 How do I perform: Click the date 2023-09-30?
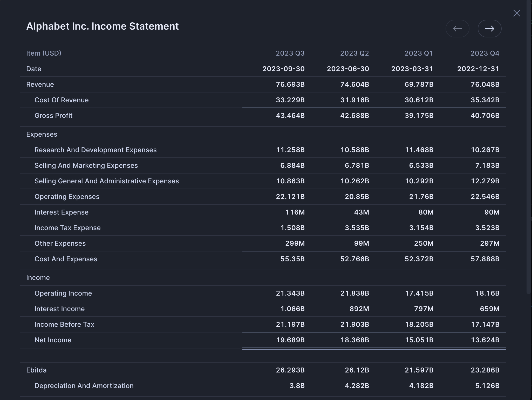tap(283, 69)
